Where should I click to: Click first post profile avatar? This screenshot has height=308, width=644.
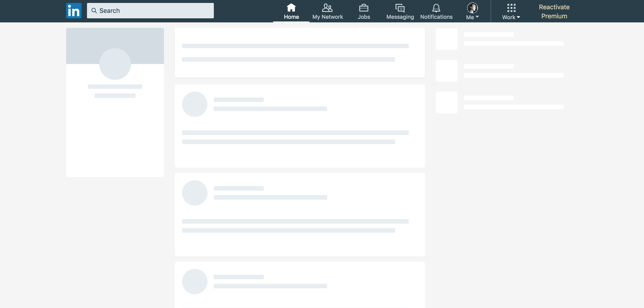pos(195,104)
